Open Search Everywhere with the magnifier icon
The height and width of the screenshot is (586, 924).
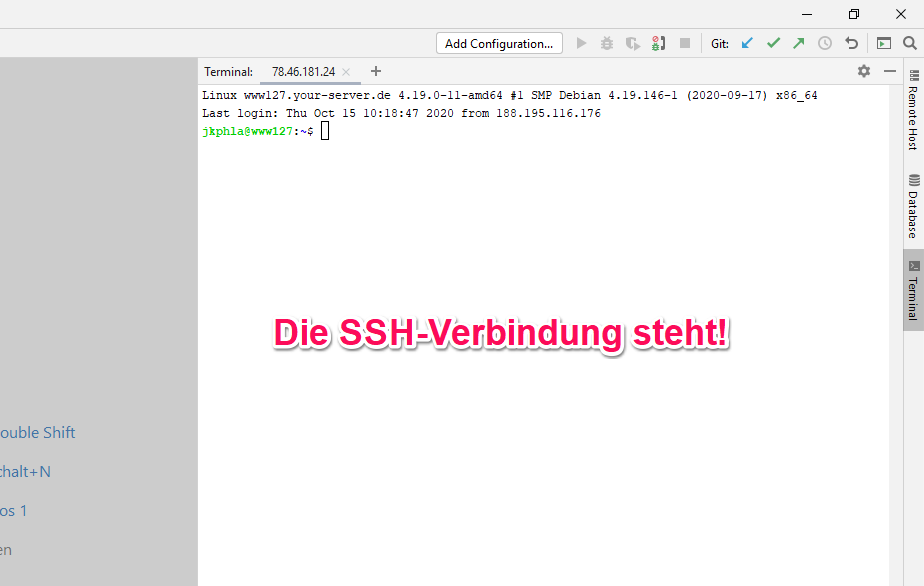tap(909, 43)
